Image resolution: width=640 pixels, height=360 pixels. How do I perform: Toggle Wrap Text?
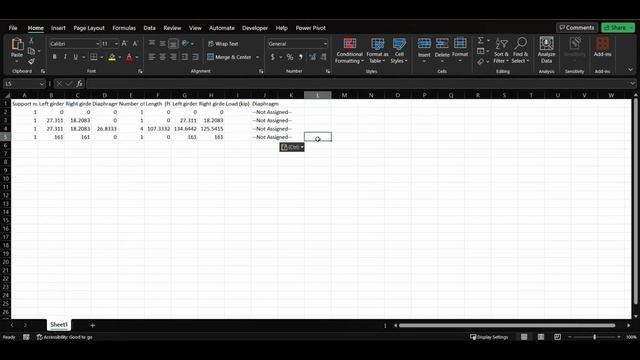click(223, 44)
